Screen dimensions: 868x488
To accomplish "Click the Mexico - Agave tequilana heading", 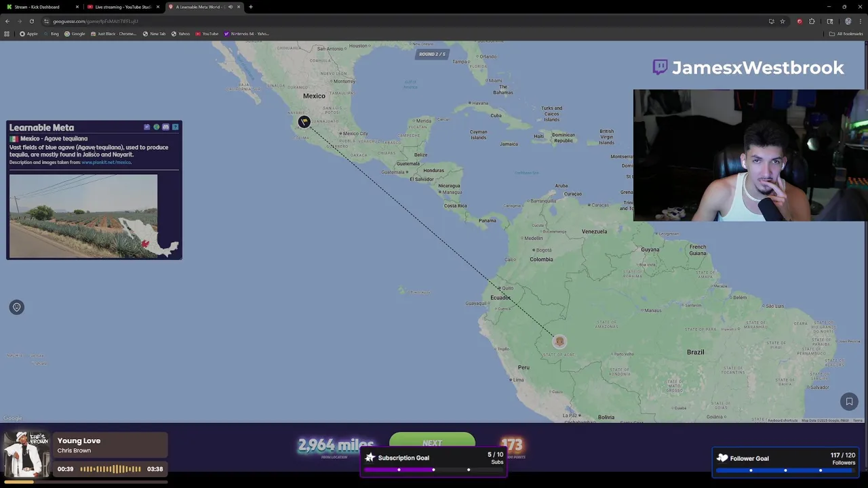I will tap(54, 138).
